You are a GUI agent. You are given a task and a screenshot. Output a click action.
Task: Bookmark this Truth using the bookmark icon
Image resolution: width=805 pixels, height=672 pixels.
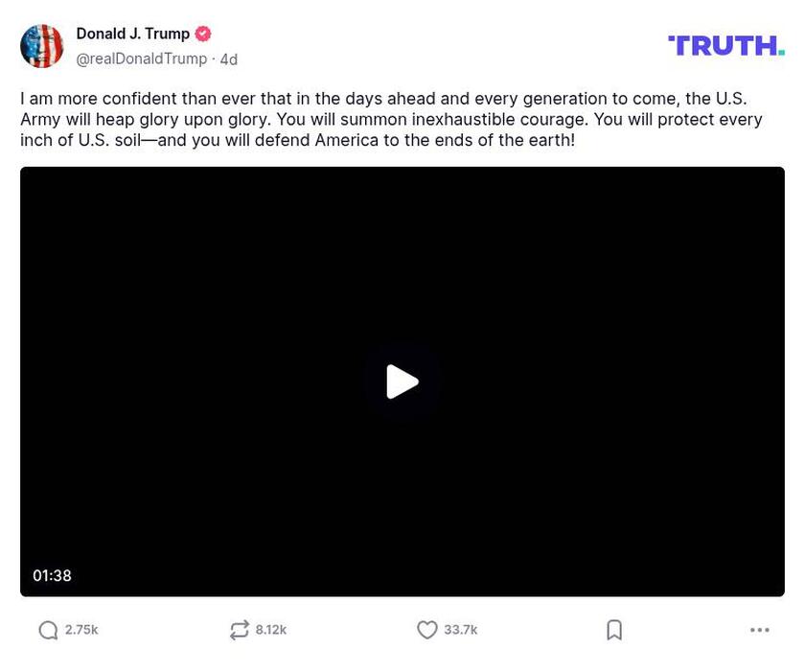(x=614, y=630)
